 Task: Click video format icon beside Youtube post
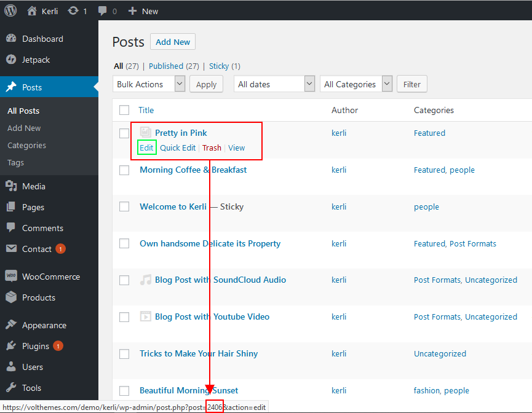pyautogui.click(x=146, y=317)
